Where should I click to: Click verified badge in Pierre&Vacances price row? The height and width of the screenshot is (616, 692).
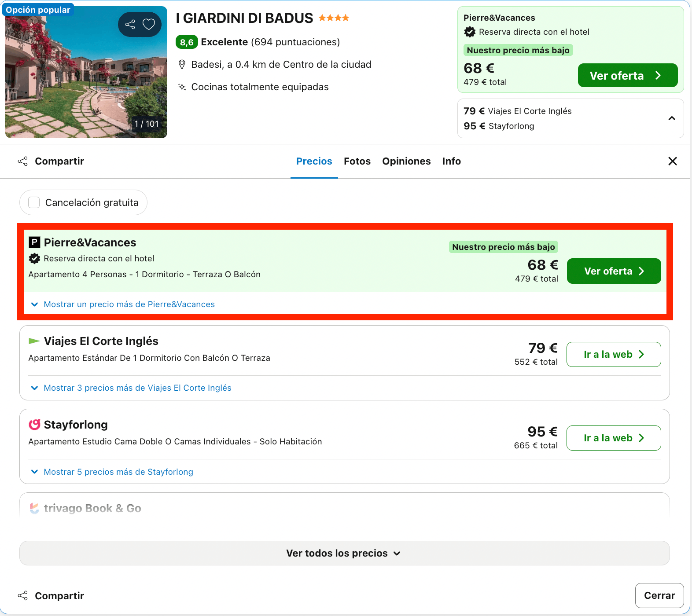tap(34, 258)
